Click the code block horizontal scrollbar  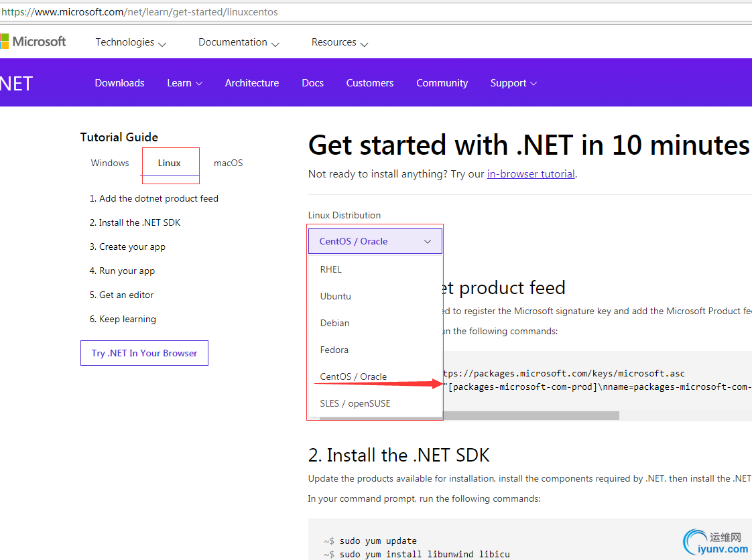[x=469, y=416]
